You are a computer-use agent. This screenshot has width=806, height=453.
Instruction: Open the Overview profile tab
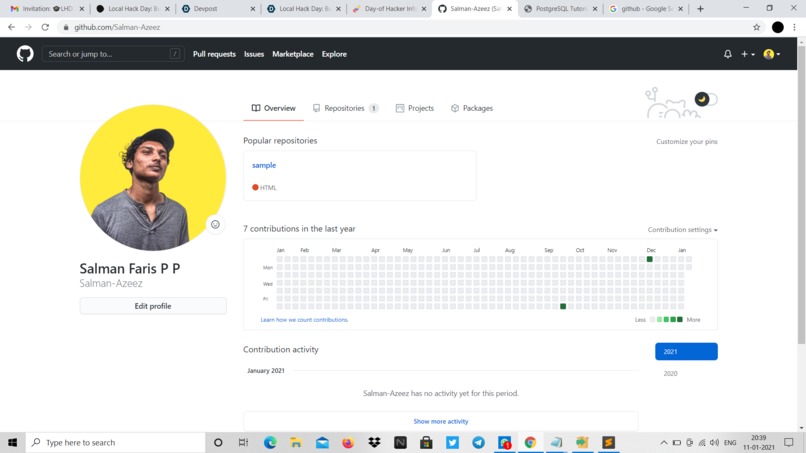[x=273, y=108]
